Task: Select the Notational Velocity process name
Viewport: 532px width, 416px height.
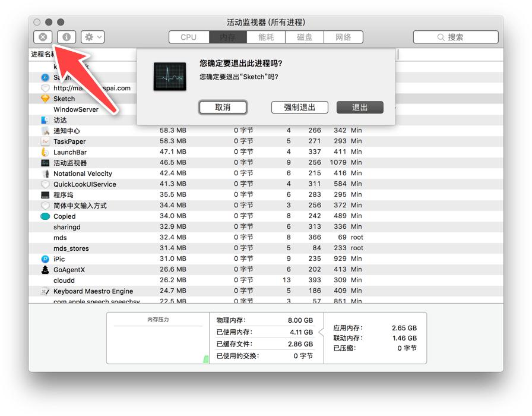Action: (x=83, y=174)
